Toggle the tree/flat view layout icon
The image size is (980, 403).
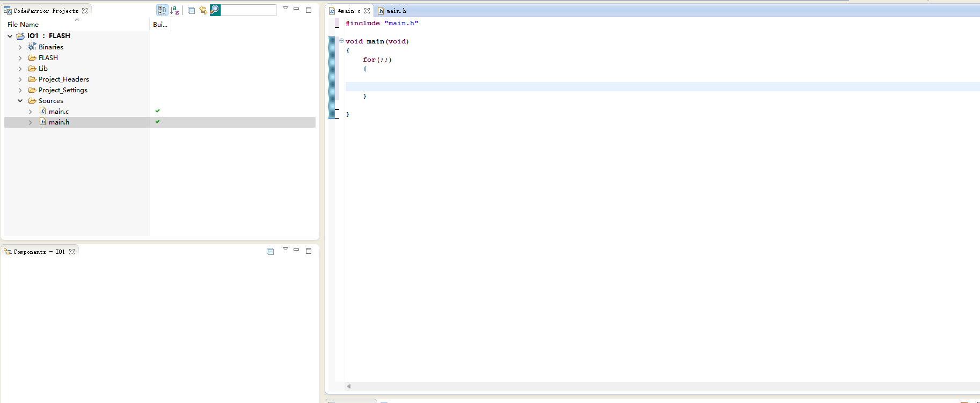[162, 10]
